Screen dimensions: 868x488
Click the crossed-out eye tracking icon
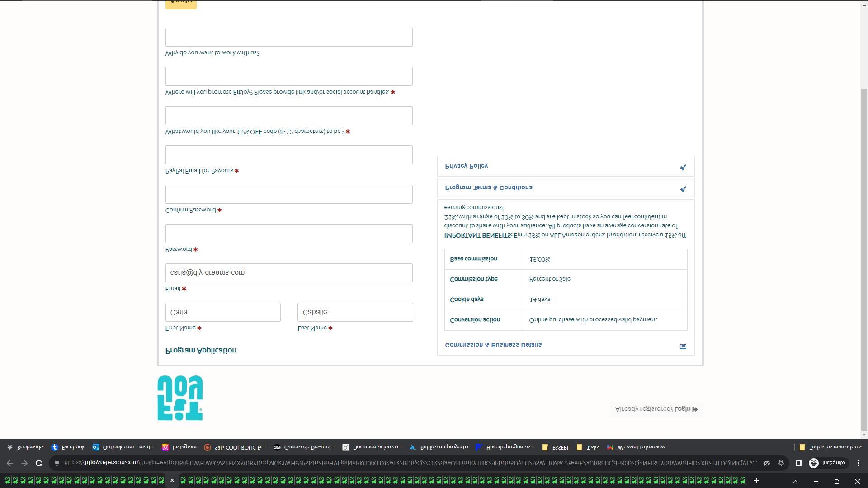click(x=767, y=463)
